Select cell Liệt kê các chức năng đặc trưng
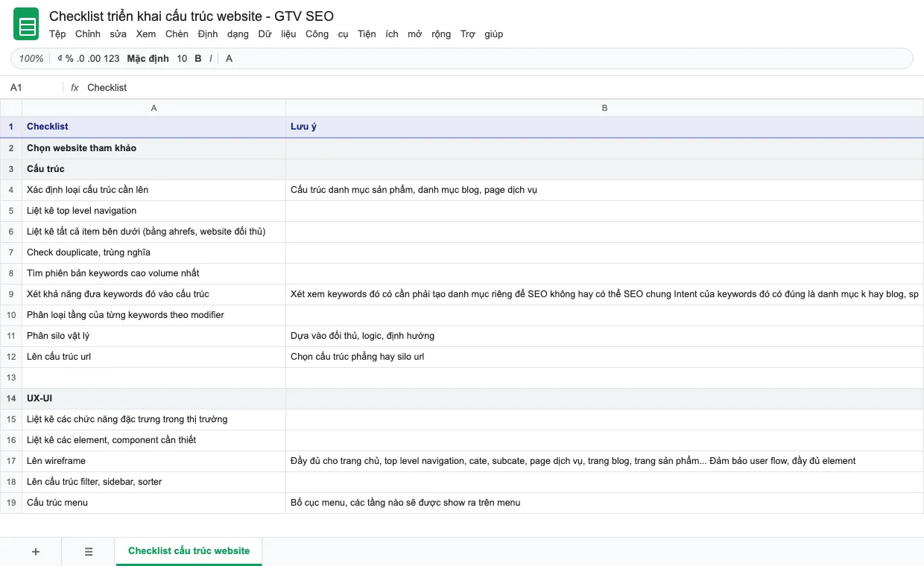Viewport: 924px width, 566px height. click(154, 419)
